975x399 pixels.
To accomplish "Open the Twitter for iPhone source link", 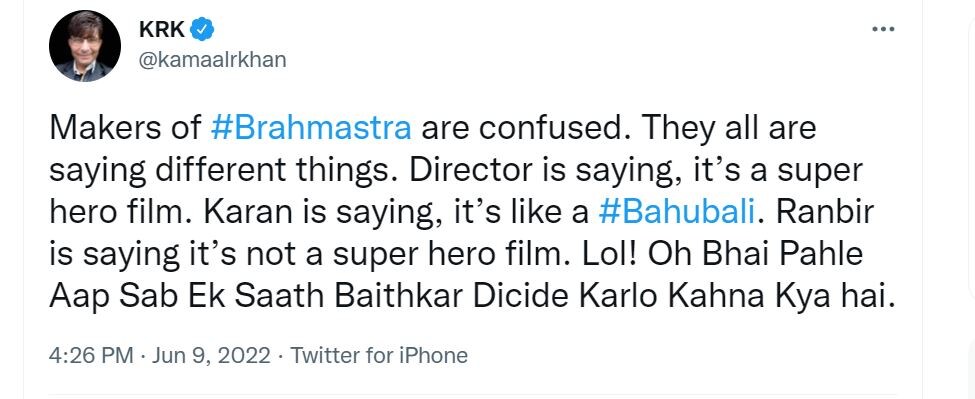I will tap(379, 356).
